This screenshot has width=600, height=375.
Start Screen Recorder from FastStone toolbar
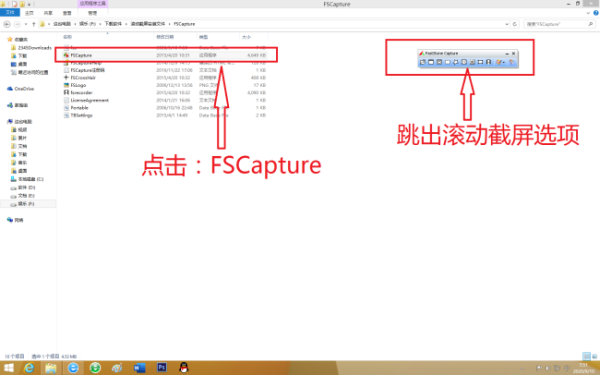[x=488, y=62]
